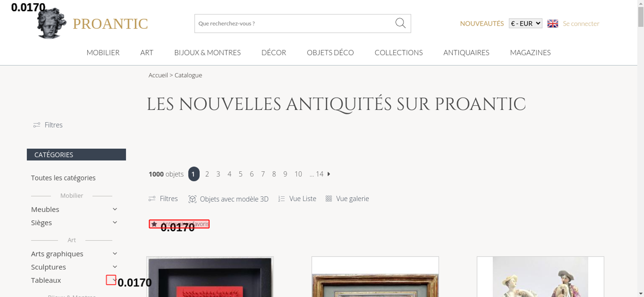The height and width of the screenshot is (297, 644).
Task: Expand the Tableaux category chevron
Action: point(115,280)
